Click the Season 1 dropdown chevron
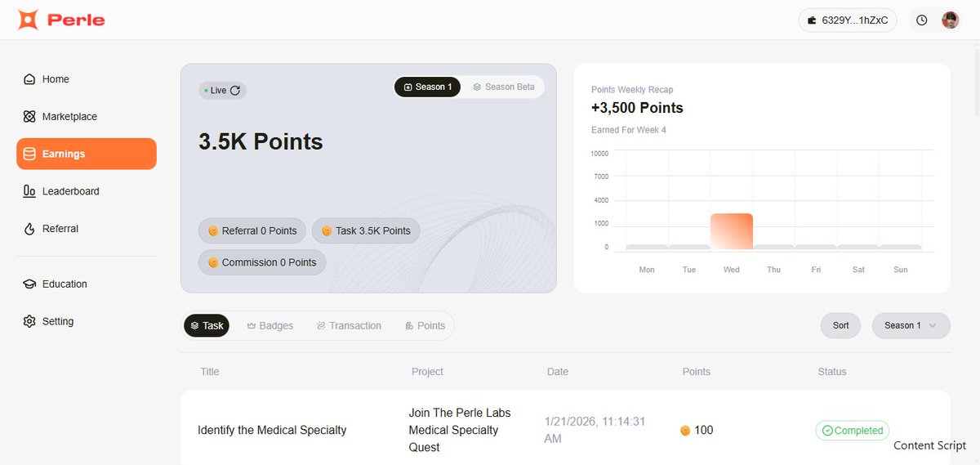 point(932,325)
